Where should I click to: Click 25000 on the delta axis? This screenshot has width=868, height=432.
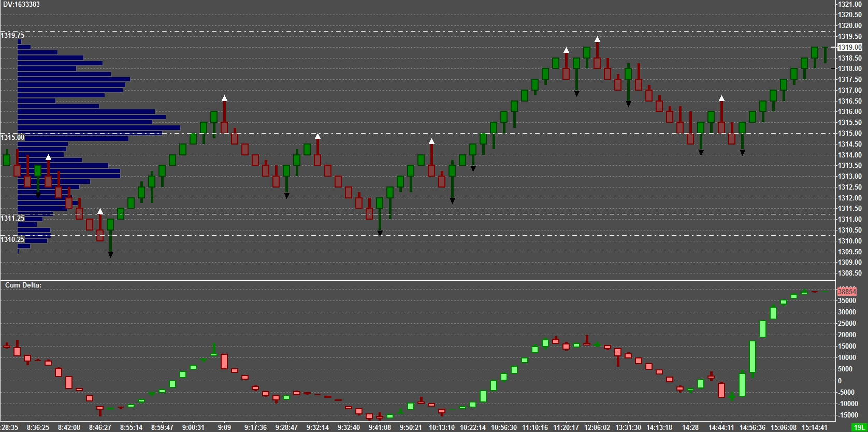(847, 323)
